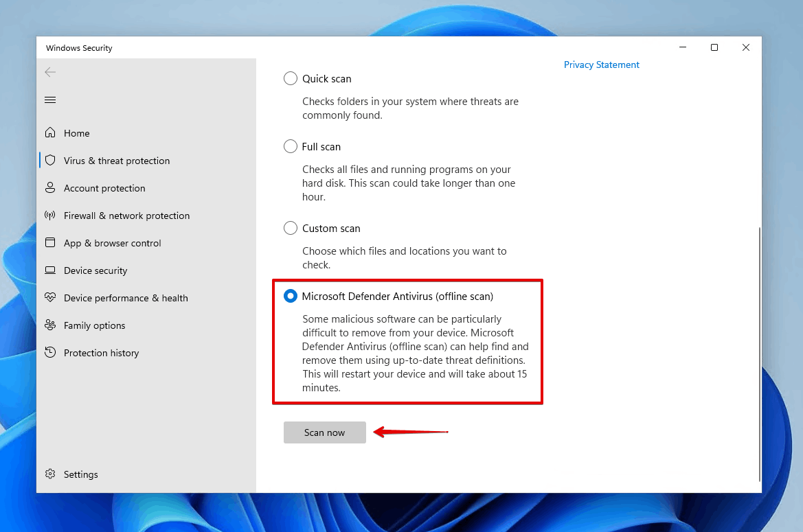The width and height of the screenshot is (803, 532).
Task: Click the Settings gear icon
Action: (50, 474)
